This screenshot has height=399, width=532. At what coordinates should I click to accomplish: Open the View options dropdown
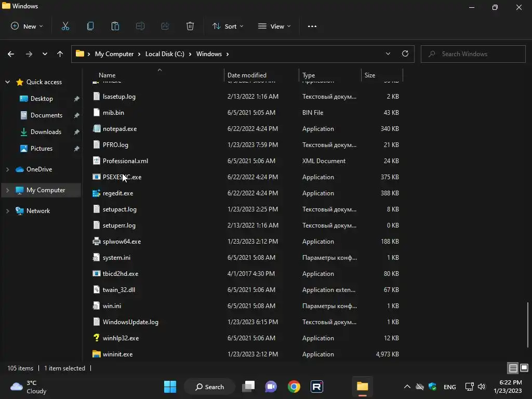click(x=274, y=26)
